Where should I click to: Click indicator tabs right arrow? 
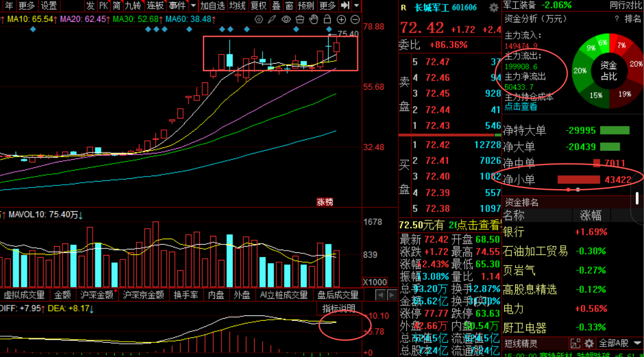392,295
